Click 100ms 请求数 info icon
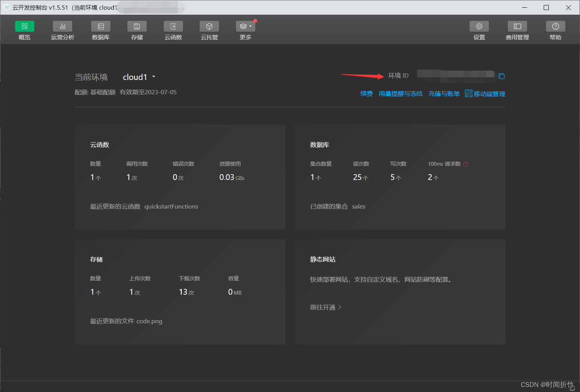This screenshot has width=580, height=392. (x=465, y=164)
